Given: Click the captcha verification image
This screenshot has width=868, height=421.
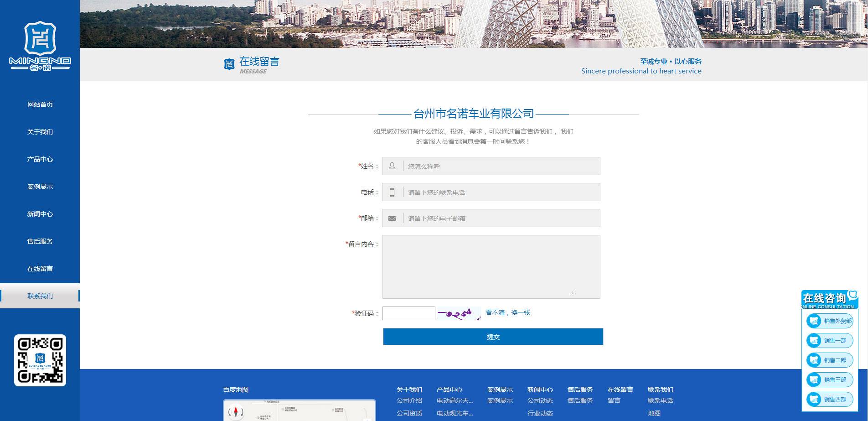Looking at the screenshot, I should (x=459, y=313).
